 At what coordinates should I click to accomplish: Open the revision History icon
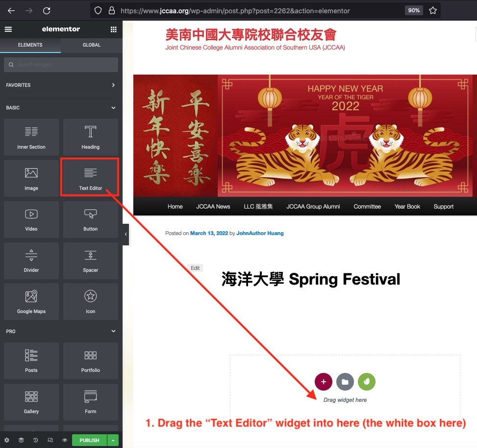(36, 440)
